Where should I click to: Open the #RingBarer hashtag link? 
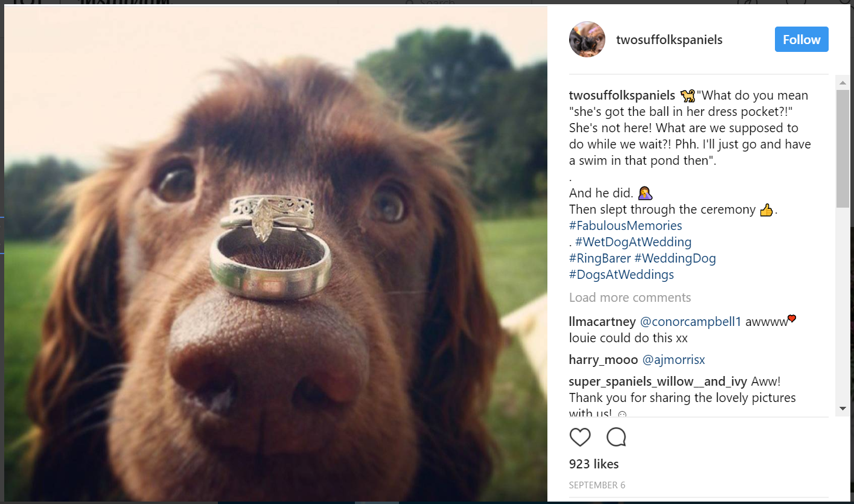(599, 258)
